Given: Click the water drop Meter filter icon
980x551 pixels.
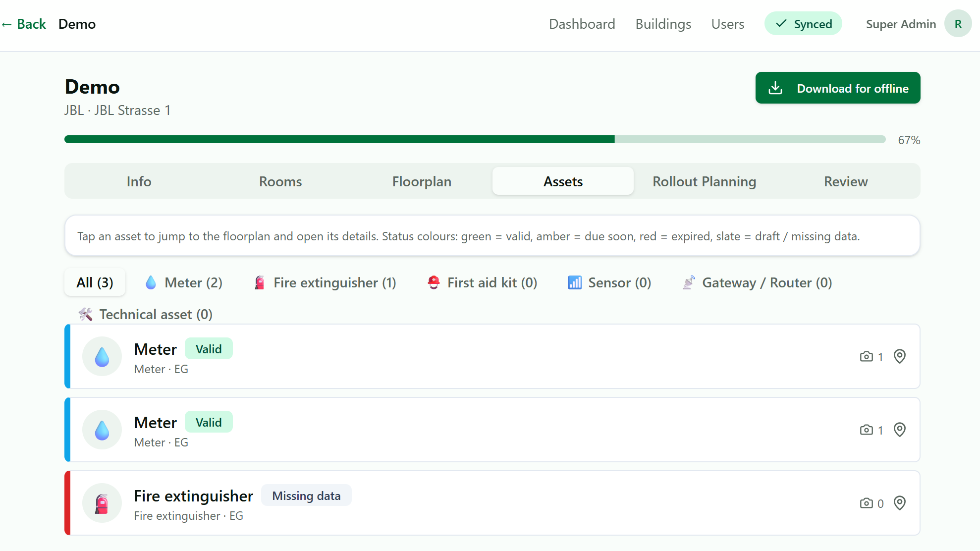Looking at the screenshot, I should [x=151, y=282].
